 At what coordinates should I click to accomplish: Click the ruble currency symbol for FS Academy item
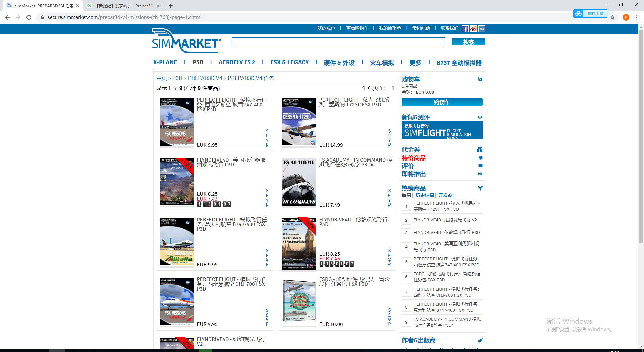[389, 205]
